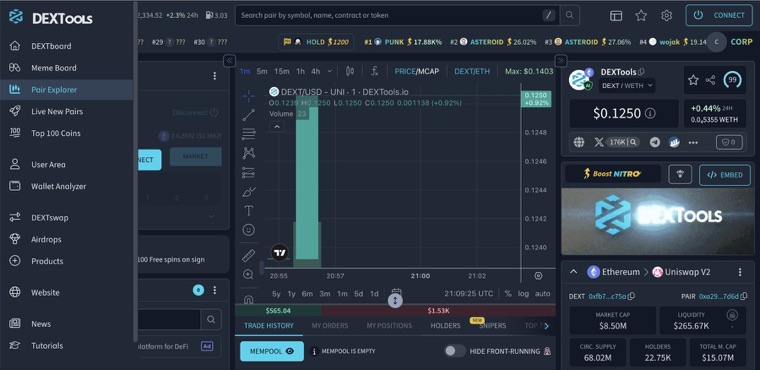Screen dimensions: 760x370
Task: Select the 15m chart interval
Action: (x=282, y=71)
